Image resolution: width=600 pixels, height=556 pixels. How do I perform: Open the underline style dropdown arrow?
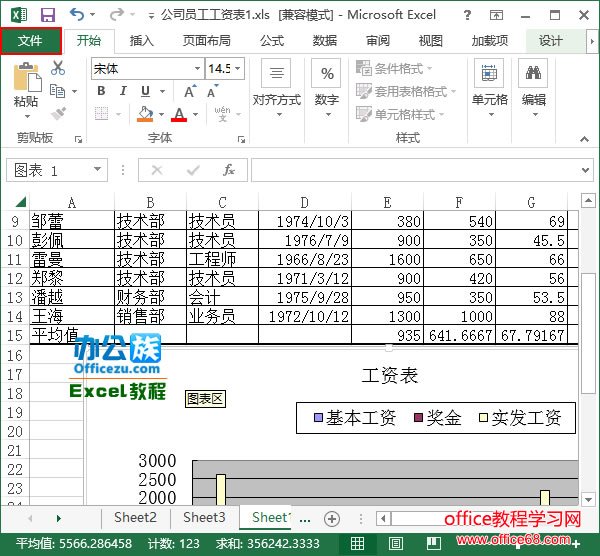click(163, 91)
